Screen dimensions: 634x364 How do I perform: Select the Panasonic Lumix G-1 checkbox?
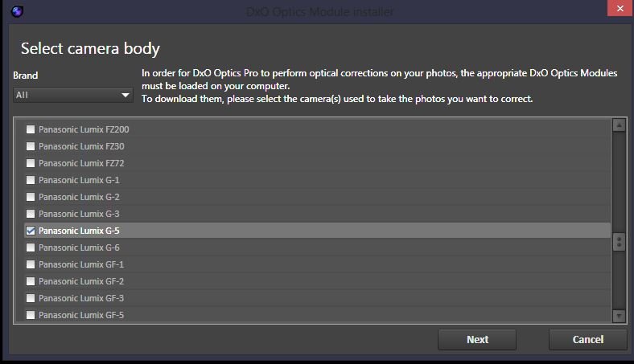tap(31, 180)
